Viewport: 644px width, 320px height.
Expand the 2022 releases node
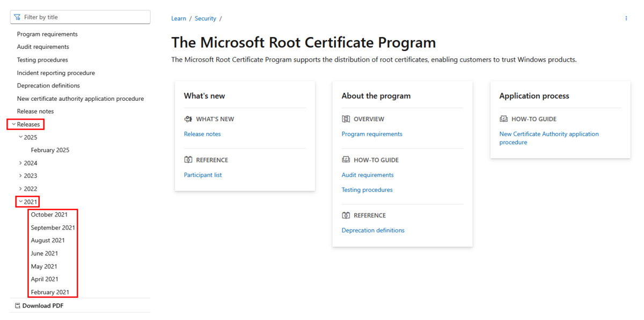[x=21, y=189]
